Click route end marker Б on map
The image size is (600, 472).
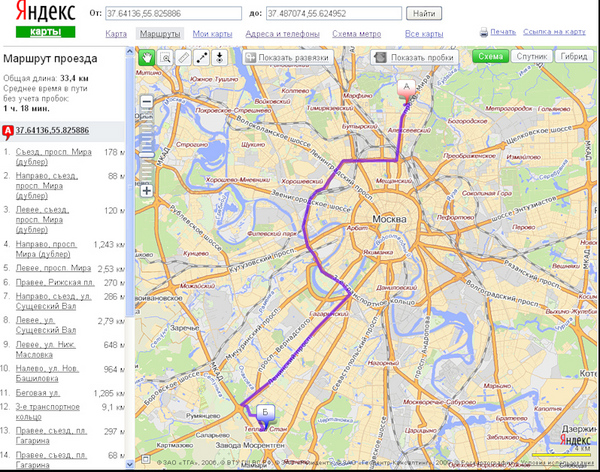[x=265, y=416]
